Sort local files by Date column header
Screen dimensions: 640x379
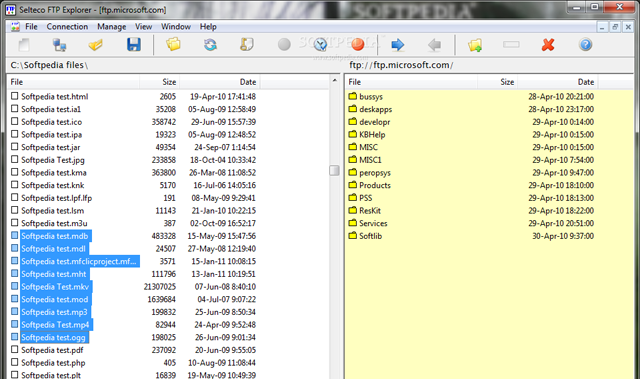point(220,82)
